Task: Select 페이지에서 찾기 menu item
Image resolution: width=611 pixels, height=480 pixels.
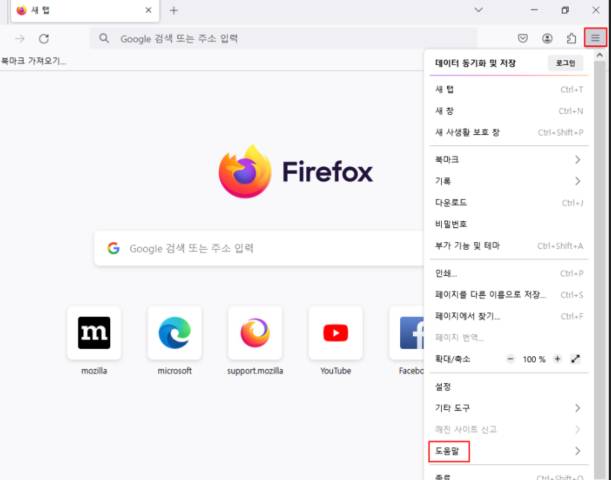Action: point(509,316)
